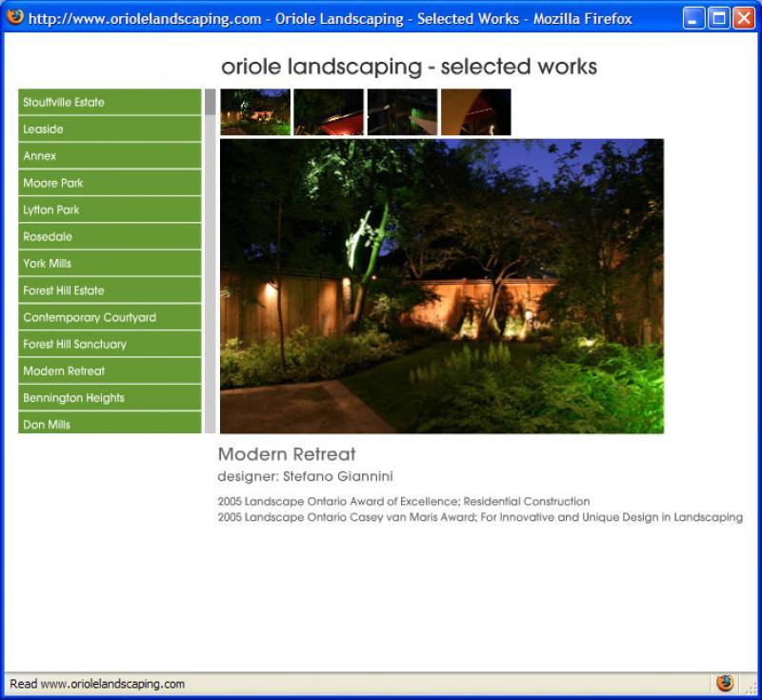
Task: Select the Forest Hill Sanctuary item
Action: 110,344
